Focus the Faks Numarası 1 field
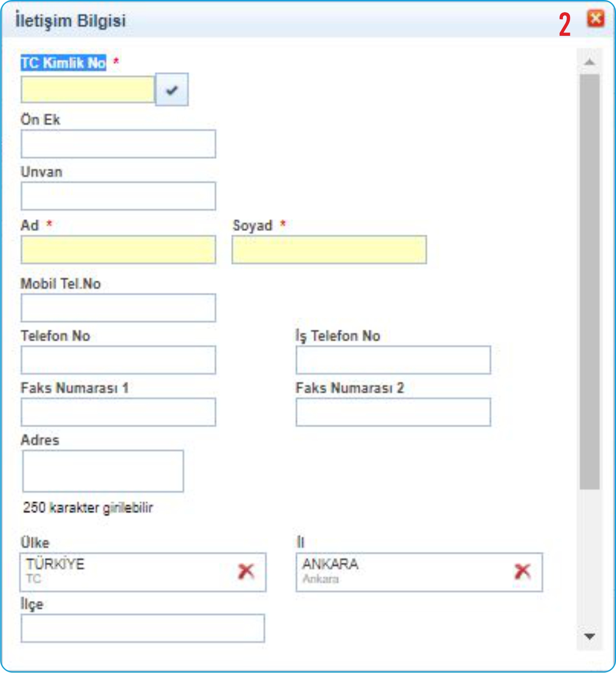 [118, 412]
